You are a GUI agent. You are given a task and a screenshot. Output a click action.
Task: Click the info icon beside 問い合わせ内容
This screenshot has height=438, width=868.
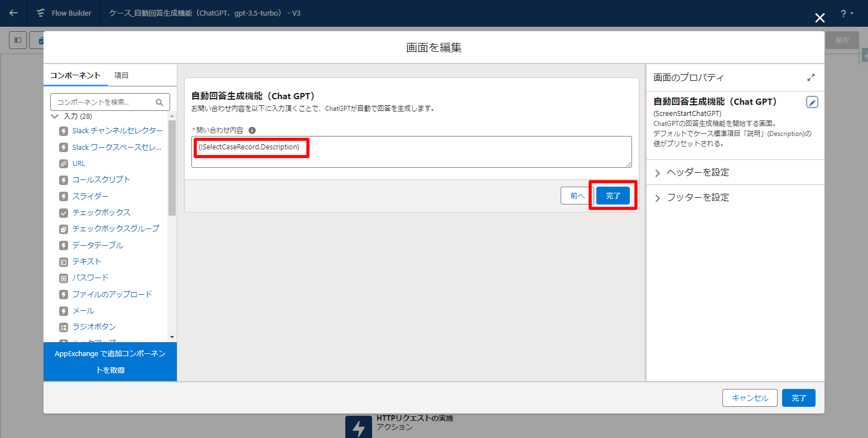click(252, 130)
